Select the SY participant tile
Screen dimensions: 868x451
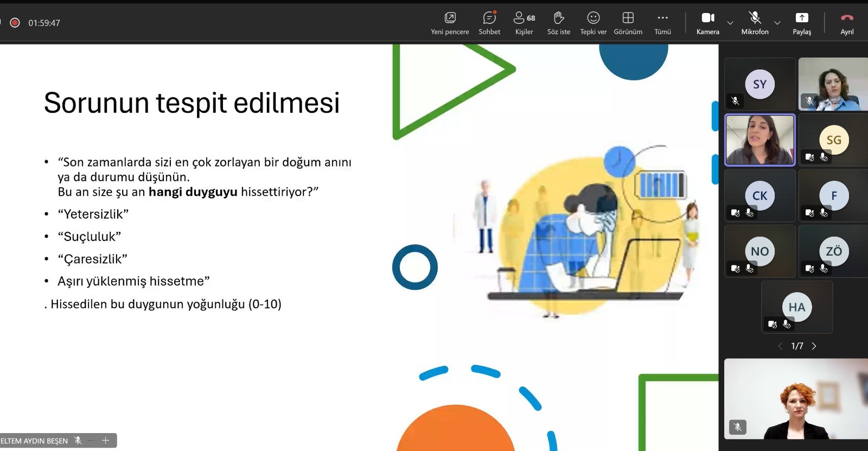tap(759, 84)
